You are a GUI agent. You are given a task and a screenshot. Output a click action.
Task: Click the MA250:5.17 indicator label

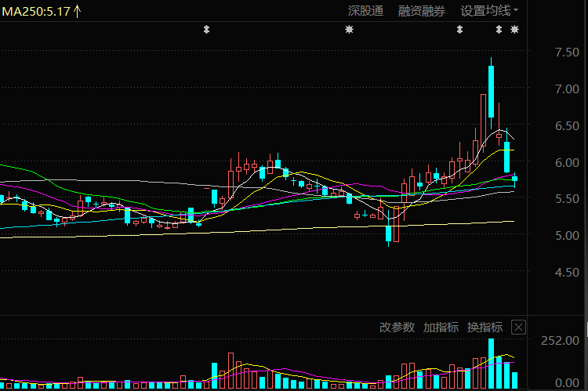coord(36,11)
